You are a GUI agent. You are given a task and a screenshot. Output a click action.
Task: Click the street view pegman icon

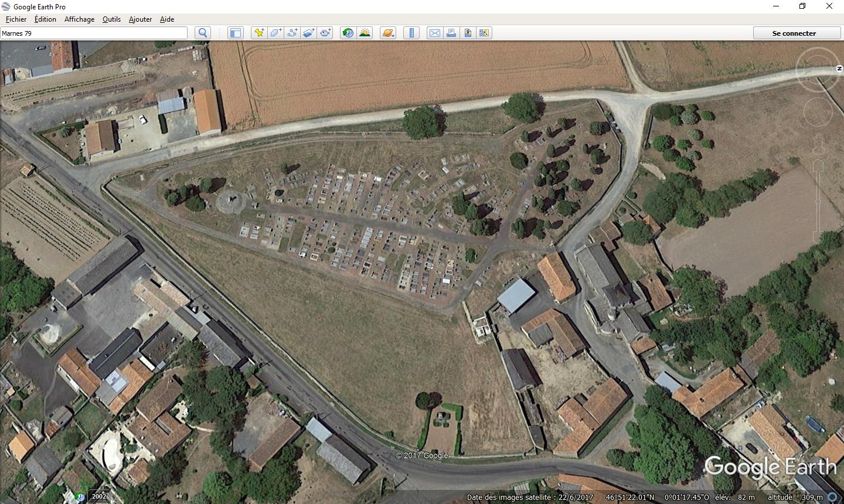819,144
